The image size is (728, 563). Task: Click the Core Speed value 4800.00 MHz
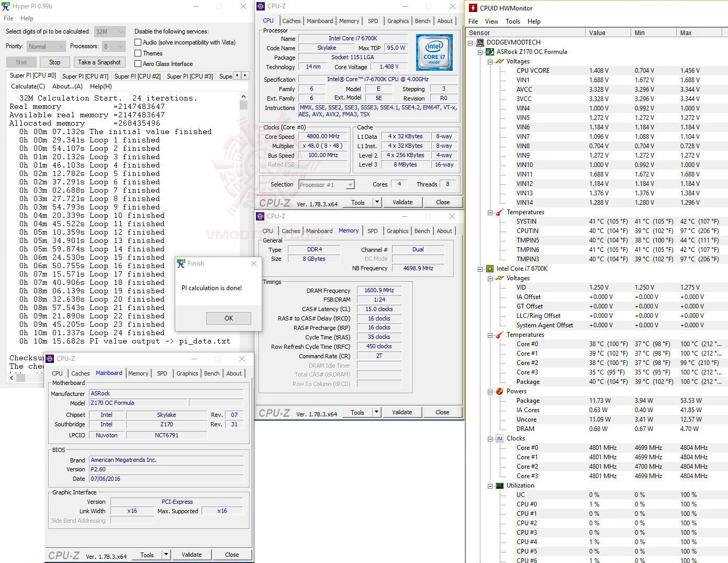coord(323,137)
